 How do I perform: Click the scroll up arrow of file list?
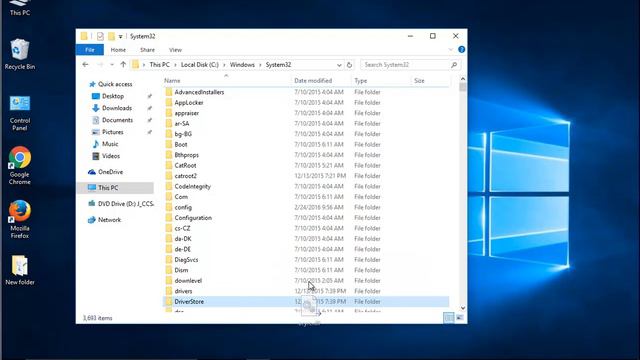(462, 79)
